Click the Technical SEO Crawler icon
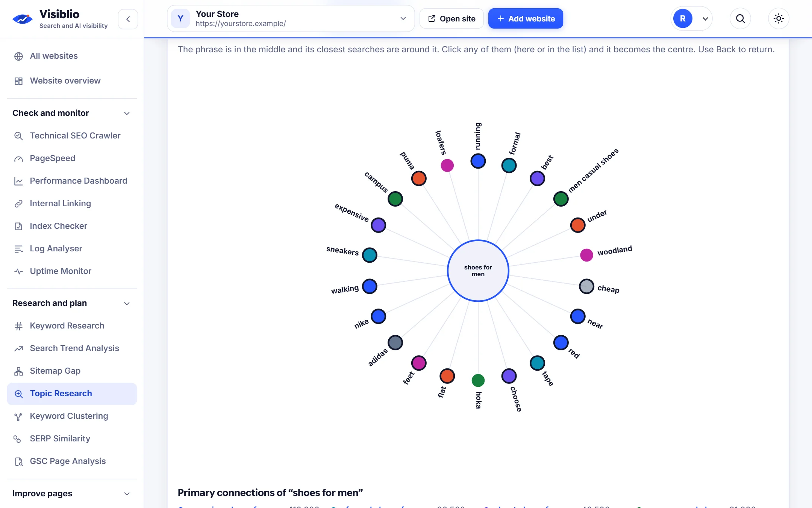Screen dimensions: 812x508 pos(18,136)
